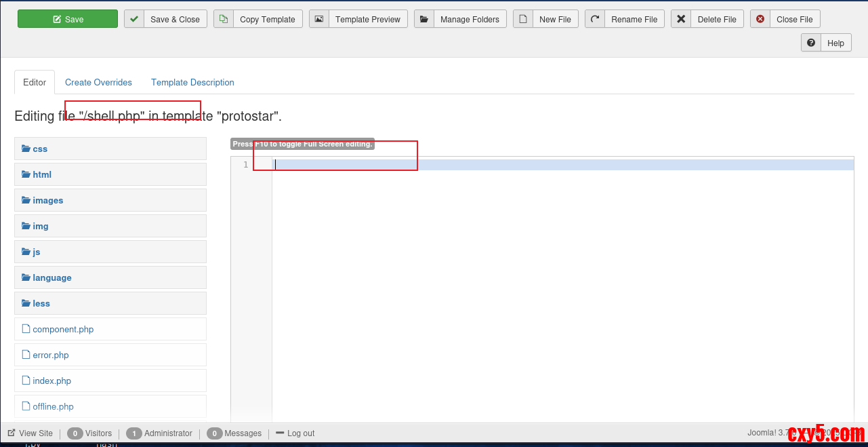Click the copy icon beside Copy Template

224,19
